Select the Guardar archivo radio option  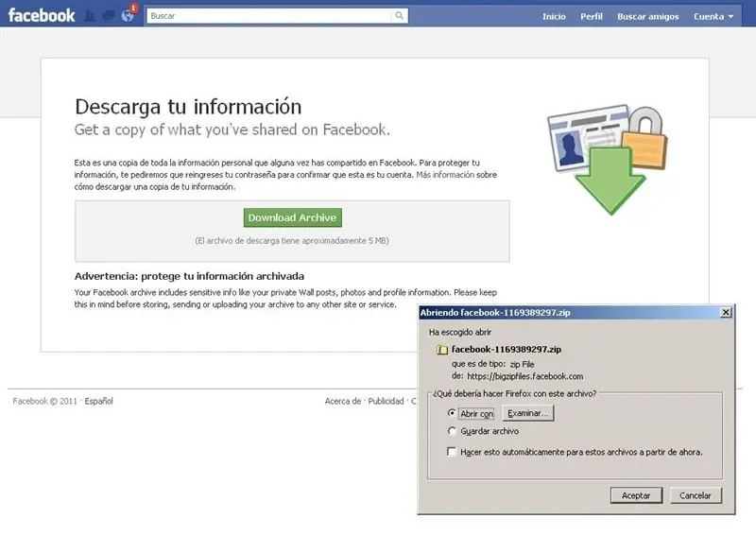(x=452, y=431)
